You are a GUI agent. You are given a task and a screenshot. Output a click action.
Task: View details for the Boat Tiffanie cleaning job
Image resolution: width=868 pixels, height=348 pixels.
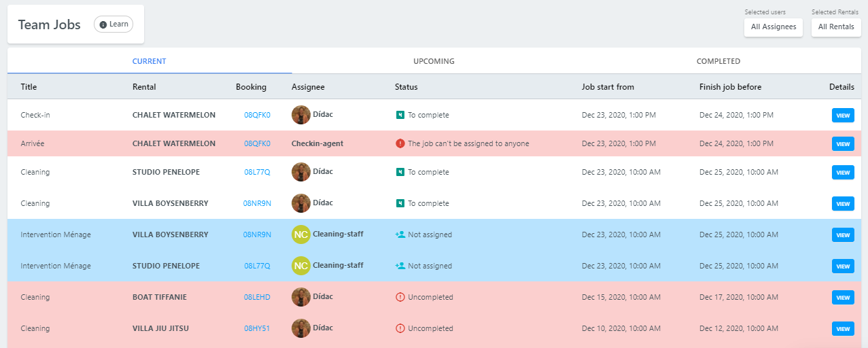(843, 298)
